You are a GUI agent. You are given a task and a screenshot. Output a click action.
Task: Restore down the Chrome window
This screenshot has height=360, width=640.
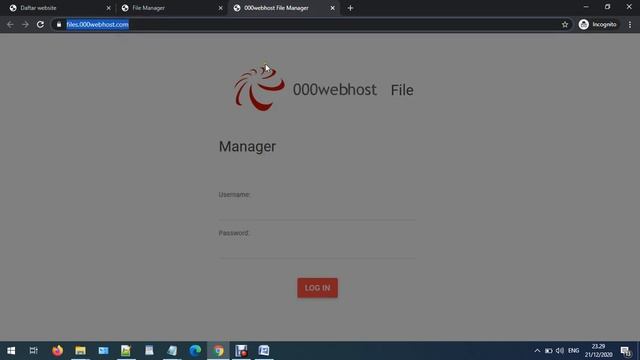pos(607,7)
